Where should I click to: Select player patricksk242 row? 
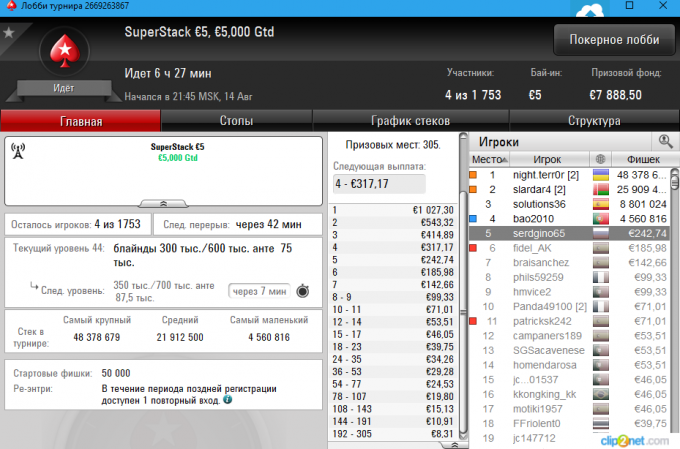[569, 321]
